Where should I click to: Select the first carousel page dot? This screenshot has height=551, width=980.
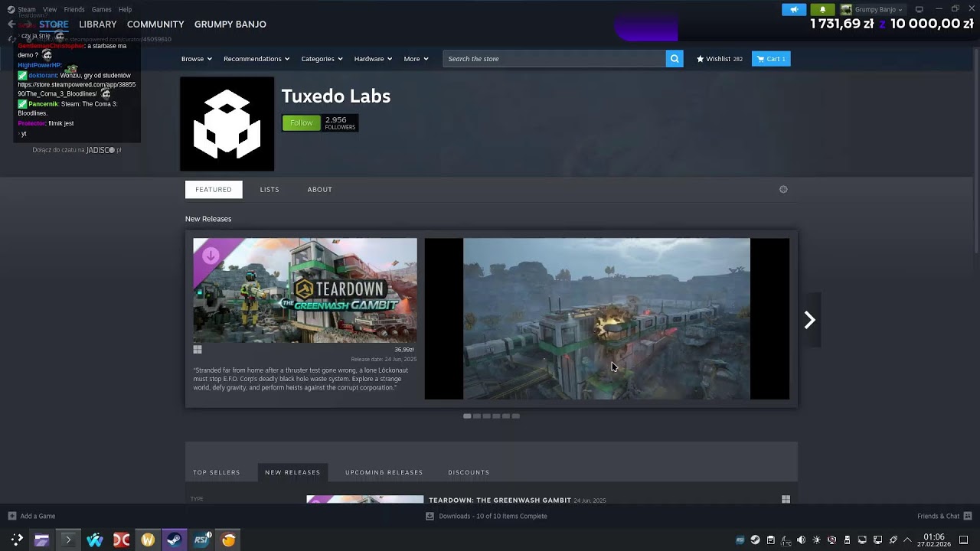click(467, 416)
